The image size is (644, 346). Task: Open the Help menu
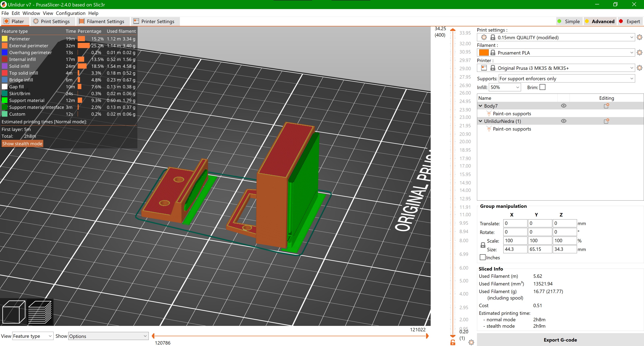[93, 13]
